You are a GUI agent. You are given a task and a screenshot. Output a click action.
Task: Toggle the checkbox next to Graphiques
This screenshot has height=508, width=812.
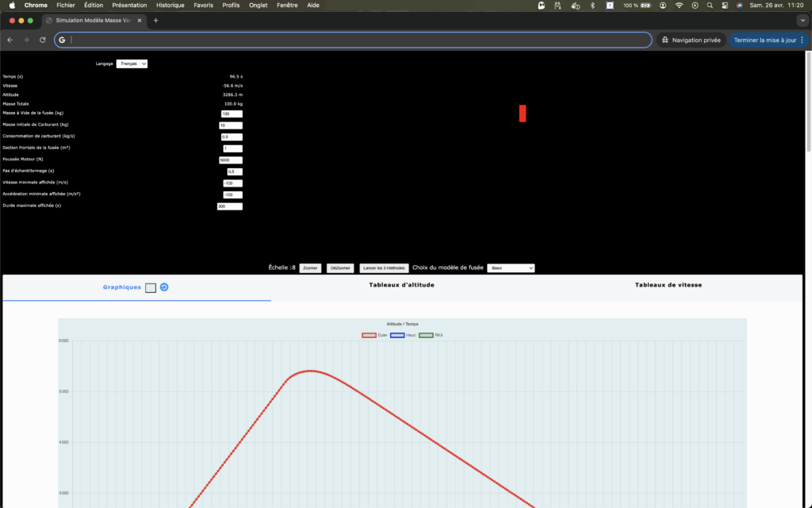[x=151, y=287]
